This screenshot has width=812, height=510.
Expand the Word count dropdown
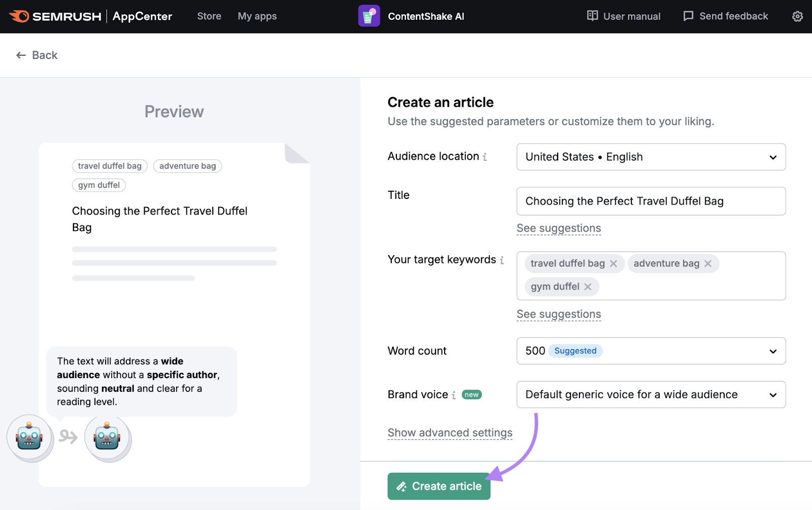(x=651, y=351)
